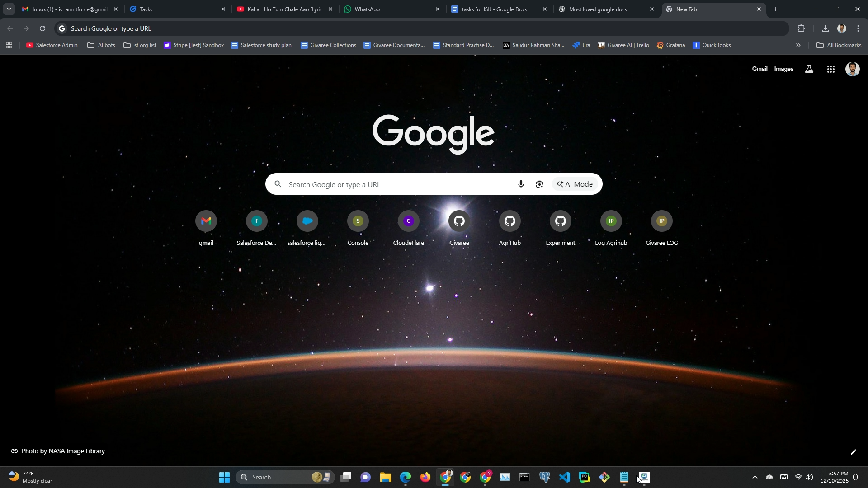
Task: Reload the current page
Action: 42,28
